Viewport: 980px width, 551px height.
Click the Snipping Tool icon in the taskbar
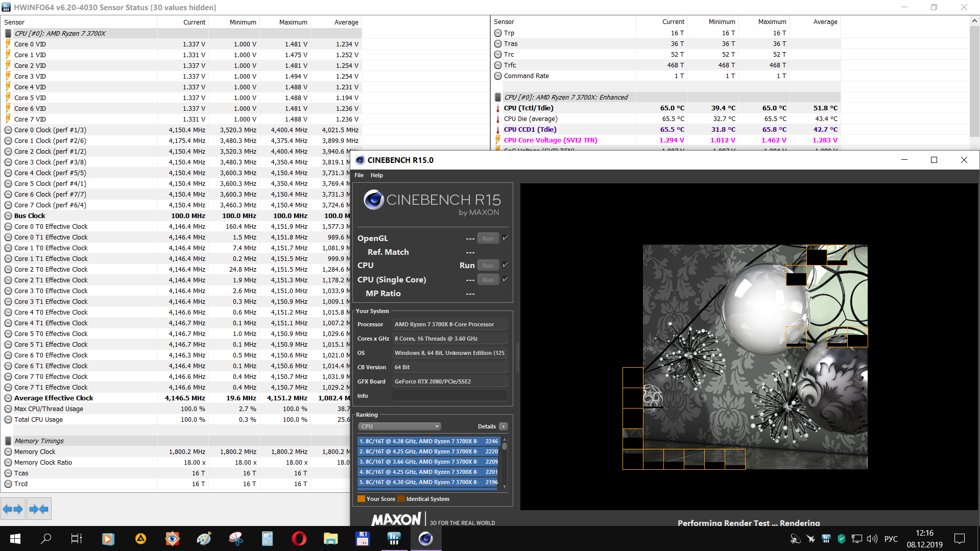click(x=235, y=539)
